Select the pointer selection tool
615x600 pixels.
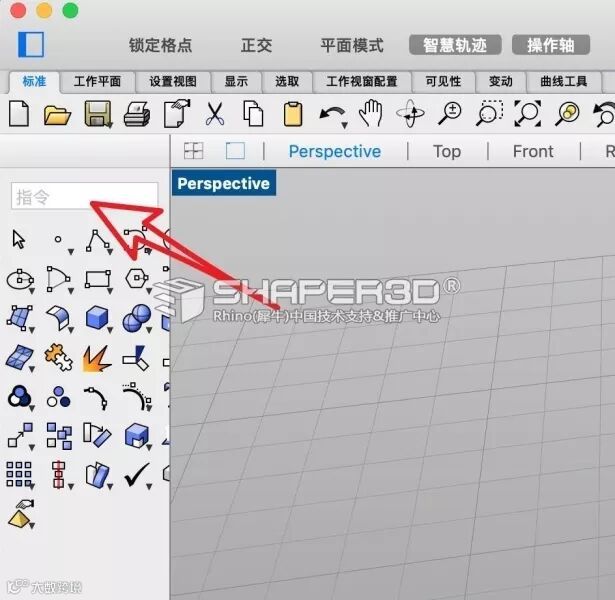coord(18,240)
